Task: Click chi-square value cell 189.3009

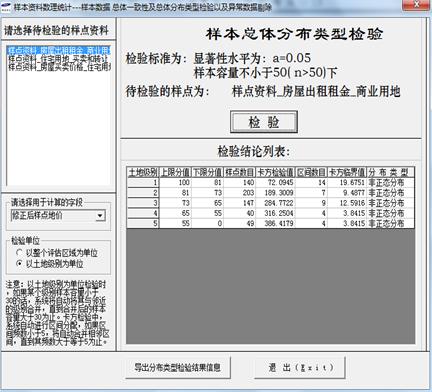Action: tap(276, 193)
